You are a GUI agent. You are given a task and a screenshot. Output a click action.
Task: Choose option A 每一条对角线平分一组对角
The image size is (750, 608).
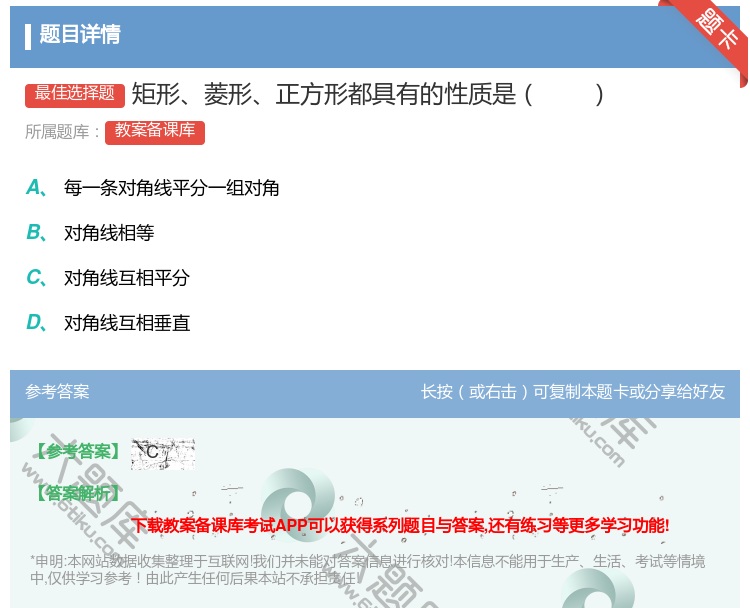(153, 188)
